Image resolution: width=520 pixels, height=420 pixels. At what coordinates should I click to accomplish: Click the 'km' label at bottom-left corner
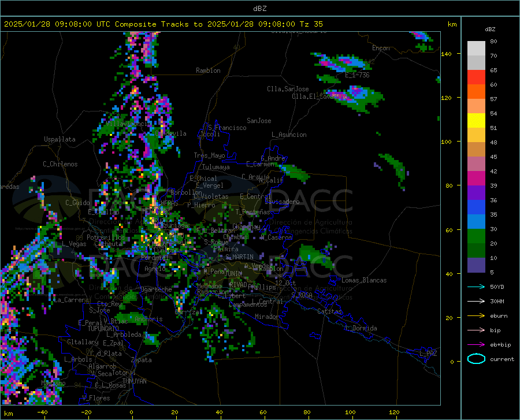8,414
